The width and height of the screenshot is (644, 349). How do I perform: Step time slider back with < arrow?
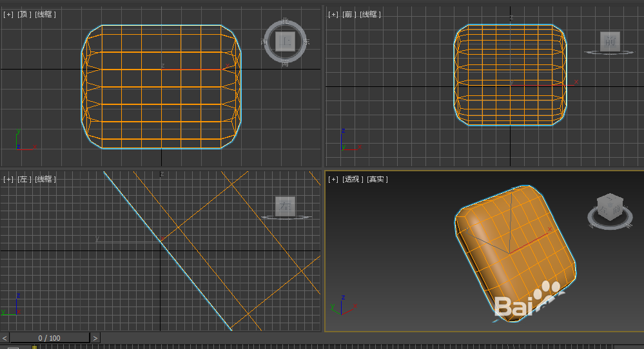click(5, 338)
